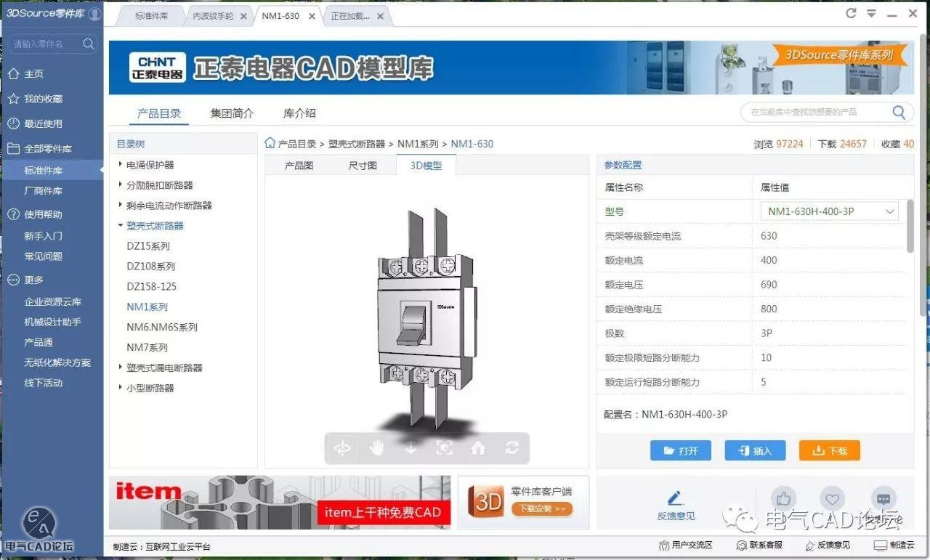The image size is (930, 560).
Task: Select the 库介绍 tab
Action: pos(299,113)
